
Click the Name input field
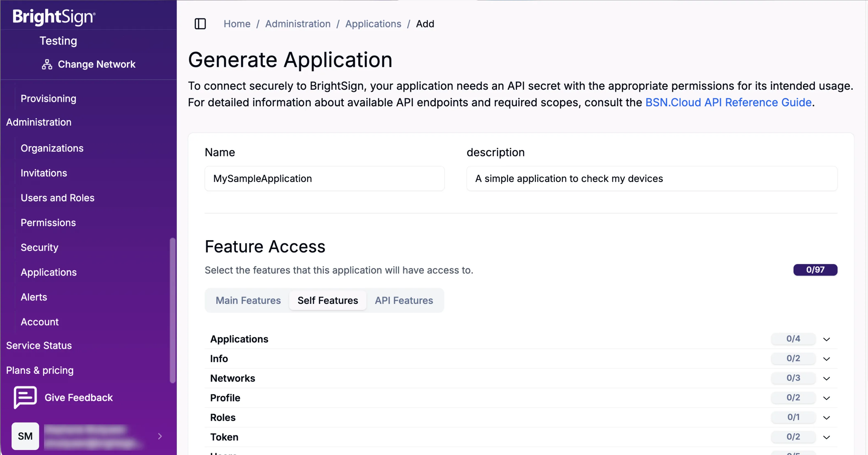coord(325,178)
